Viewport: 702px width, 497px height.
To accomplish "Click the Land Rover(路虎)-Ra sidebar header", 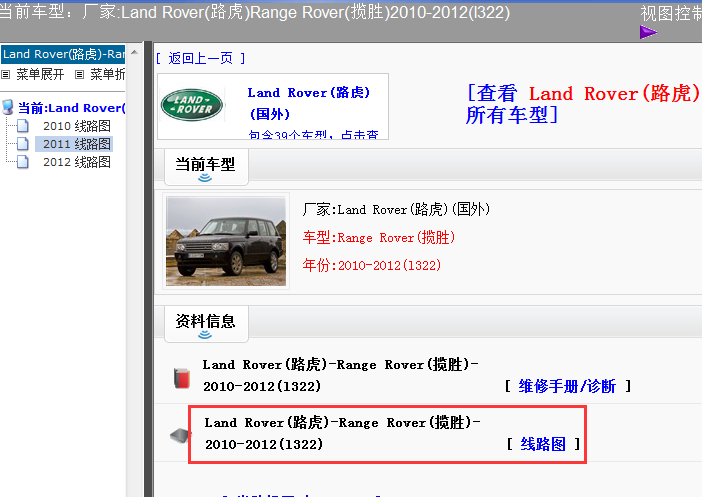I will pyautogui.click(x=63, y=54).
